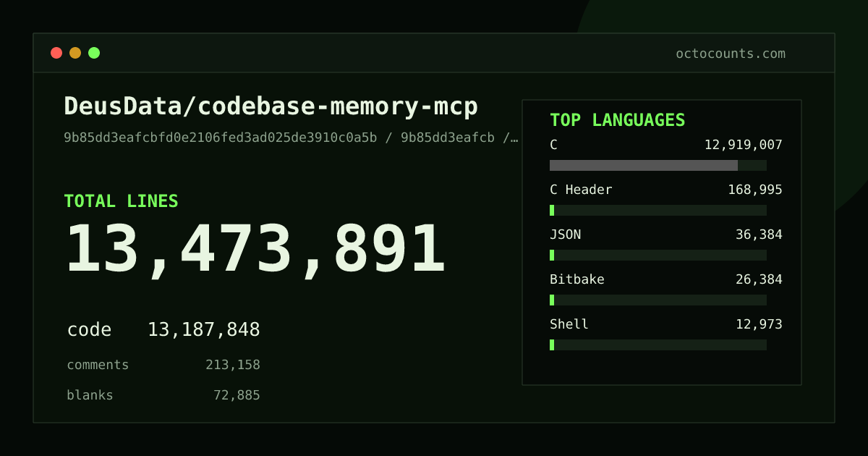Select Shell count 12,973
The height and width of the screenshot is (456, 868).
pos(759,324)
